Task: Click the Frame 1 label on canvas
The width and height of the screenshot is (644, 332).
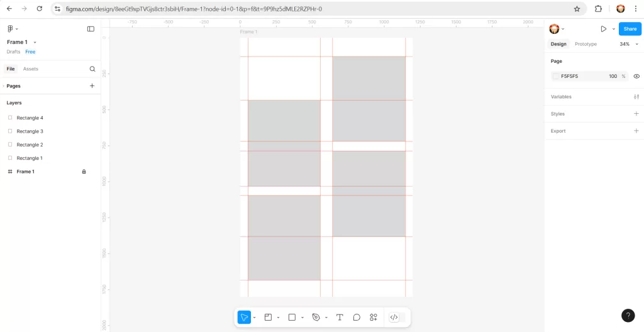Action: [248, 31]
